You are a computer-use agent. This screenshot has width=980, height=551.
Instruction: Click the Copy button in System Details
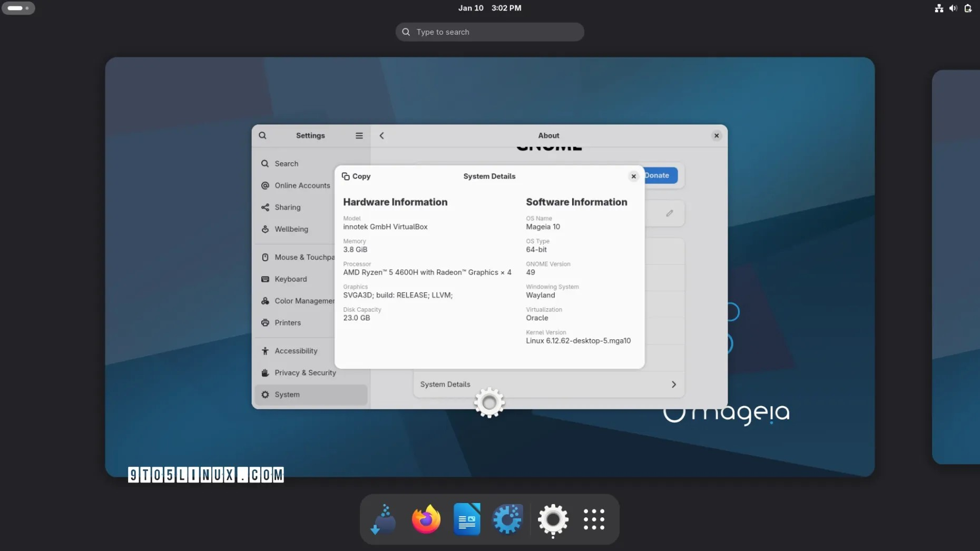[356, 176]
